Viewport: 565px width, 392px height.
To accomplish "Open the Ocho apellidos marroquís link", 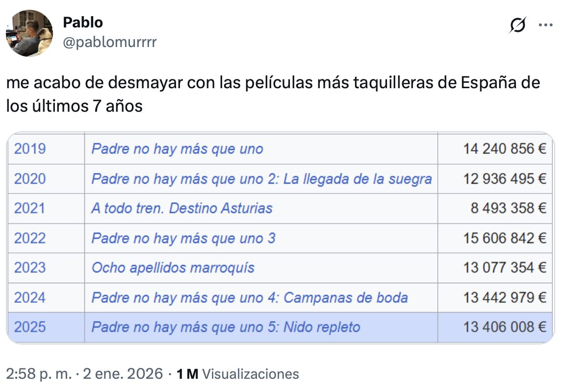I will (173, 268).
